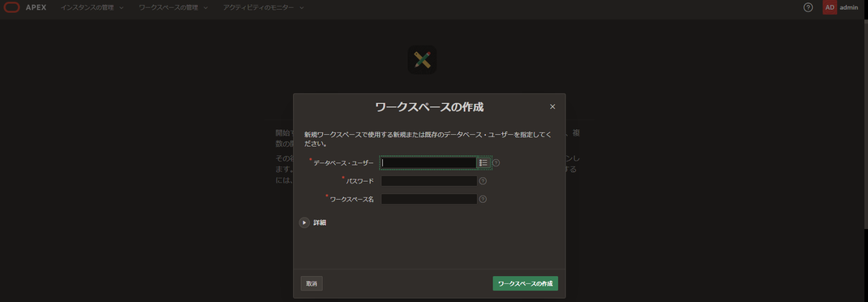Focus the パスワード input field
Screen dimensions: 868x302
pos(429,181)
